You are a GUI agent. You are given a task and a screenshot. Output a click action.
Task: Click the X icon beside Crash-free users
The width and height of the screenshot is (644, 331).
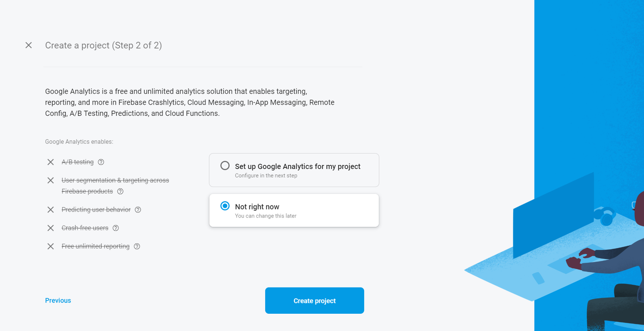pyautogui.click(x=50, y=228)
